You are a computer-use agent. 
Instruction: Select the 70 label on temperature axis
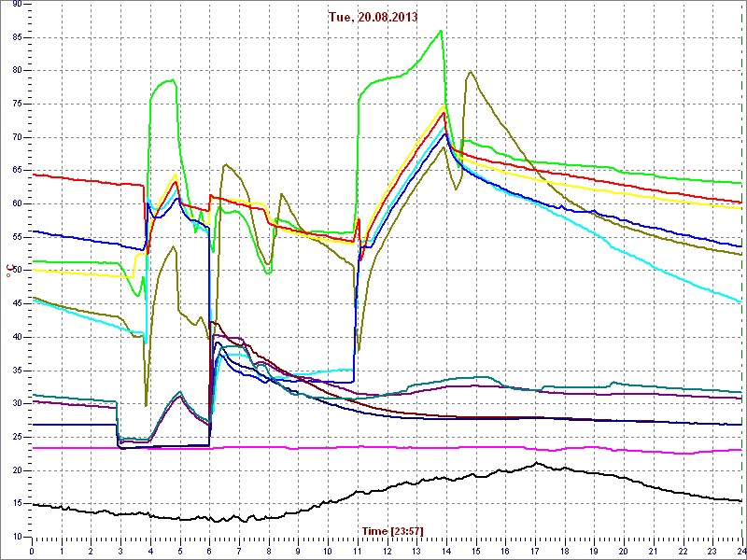point(17,137)
